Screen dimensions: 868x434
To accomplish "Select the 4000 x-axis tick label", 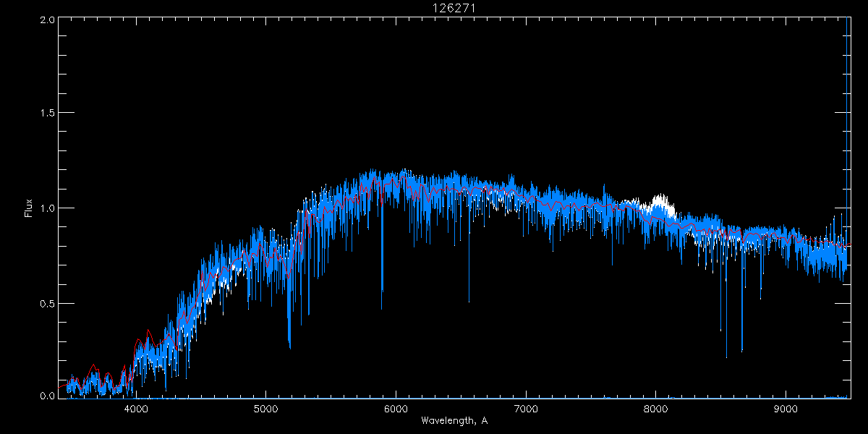I will pos(135,409).
